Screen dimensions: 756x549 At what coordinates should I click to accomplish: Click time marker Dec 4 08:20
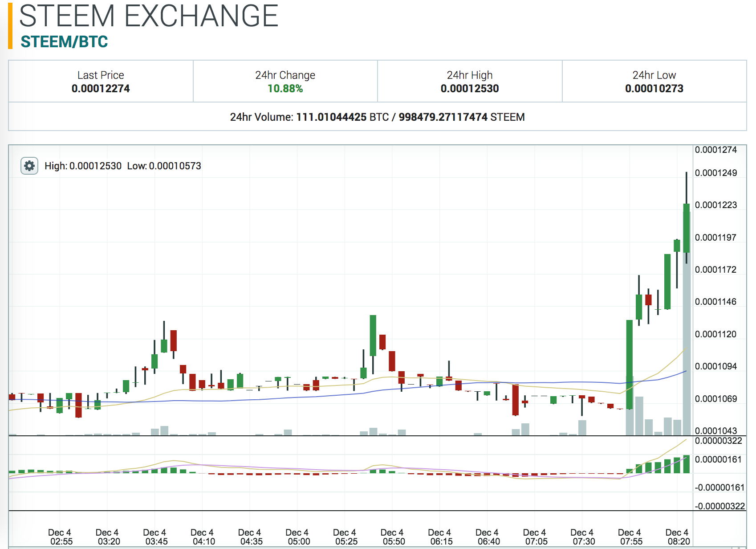(x=678, y=537)
